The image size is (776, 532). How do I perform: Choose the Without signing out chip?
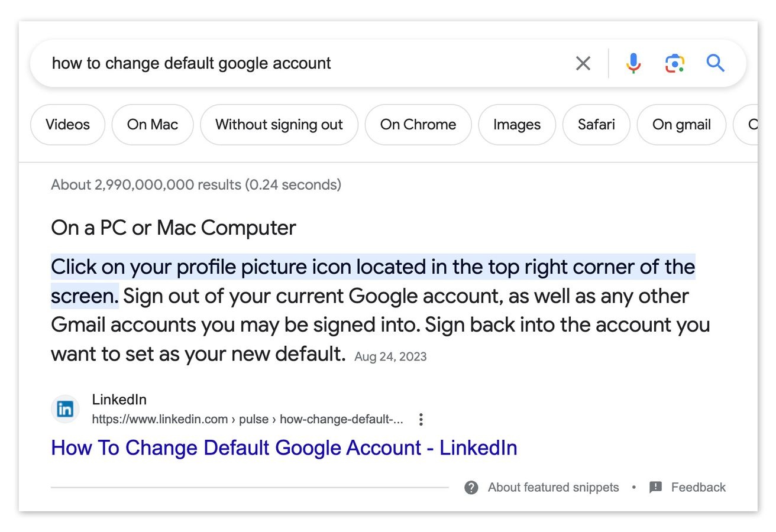pos(279,124)
